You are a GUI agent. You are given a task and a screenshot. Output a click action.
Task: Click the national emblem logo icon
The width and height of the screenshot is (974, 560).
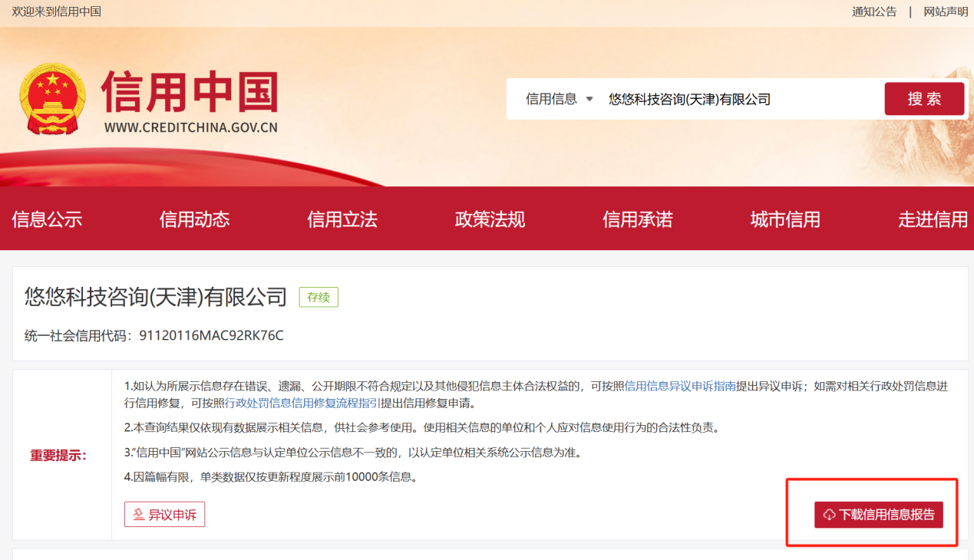[53, 100]
